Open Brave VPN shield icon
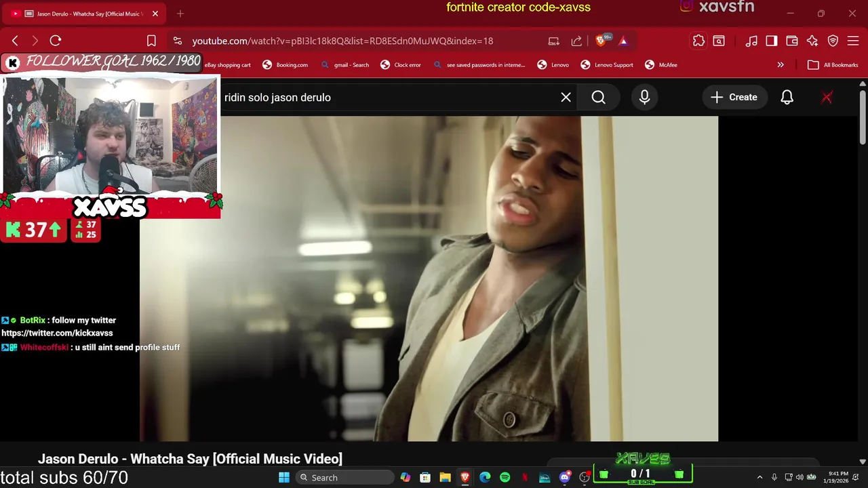This screenshot has width=868, height=488. (833, 41)
